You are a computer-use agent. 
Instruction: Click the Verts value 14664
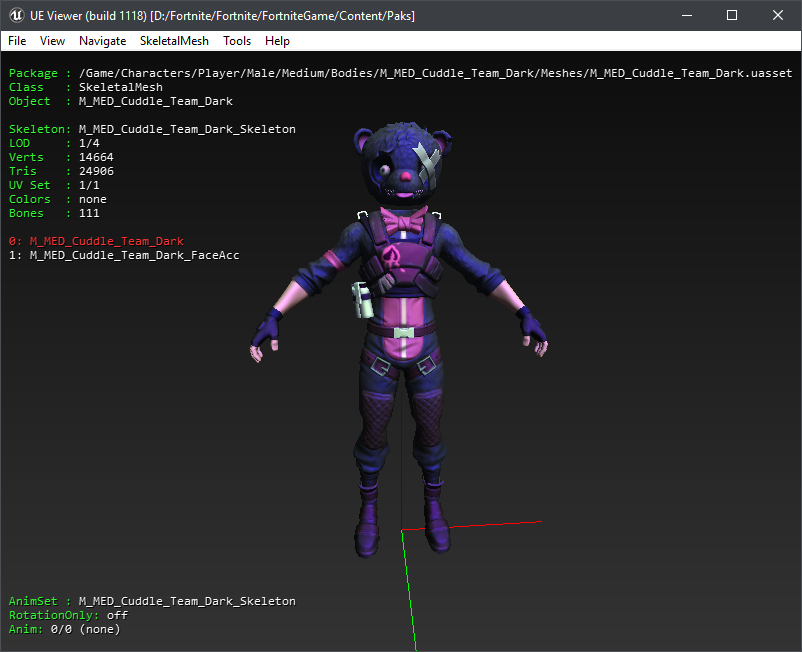click(96, 157)
